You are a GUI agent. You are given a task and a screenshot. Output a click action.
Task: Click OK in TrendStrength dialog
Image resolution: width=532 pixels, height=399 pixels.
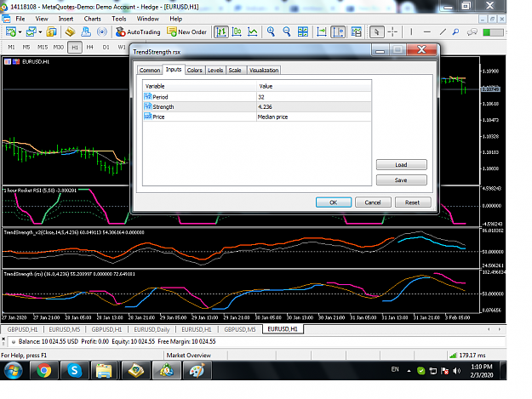point(334,202)
